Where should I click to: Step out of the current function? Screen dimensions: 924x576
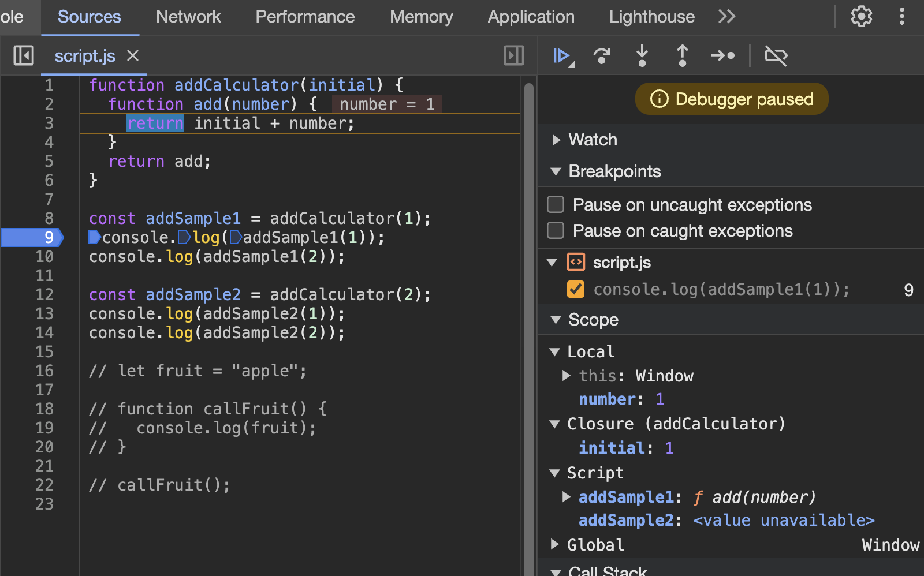pos(682,56)
